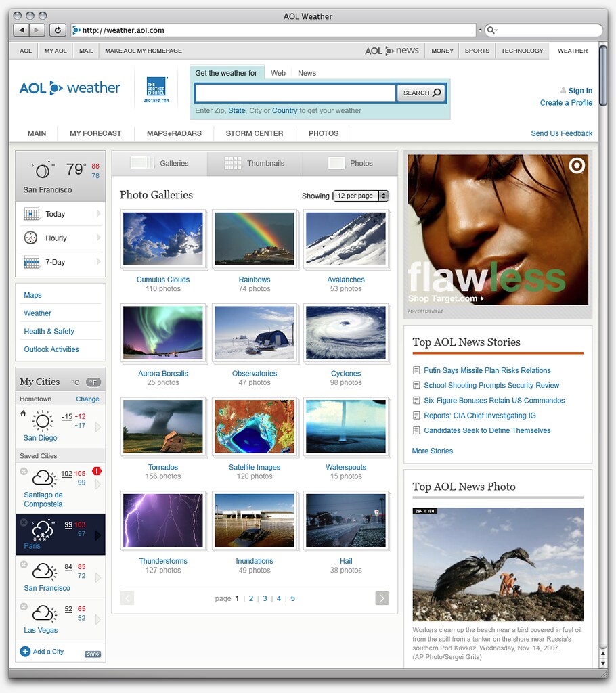Viewport: 616px width, 693px height.
Task: Click the Photos view icon
Action: [336, 163]
